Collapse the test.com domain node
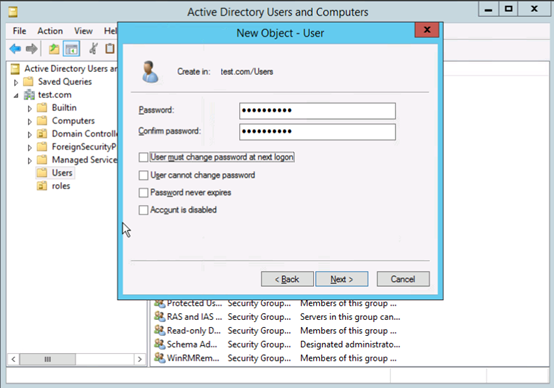The height and width of the screenshot is (388, 554). 16,96
